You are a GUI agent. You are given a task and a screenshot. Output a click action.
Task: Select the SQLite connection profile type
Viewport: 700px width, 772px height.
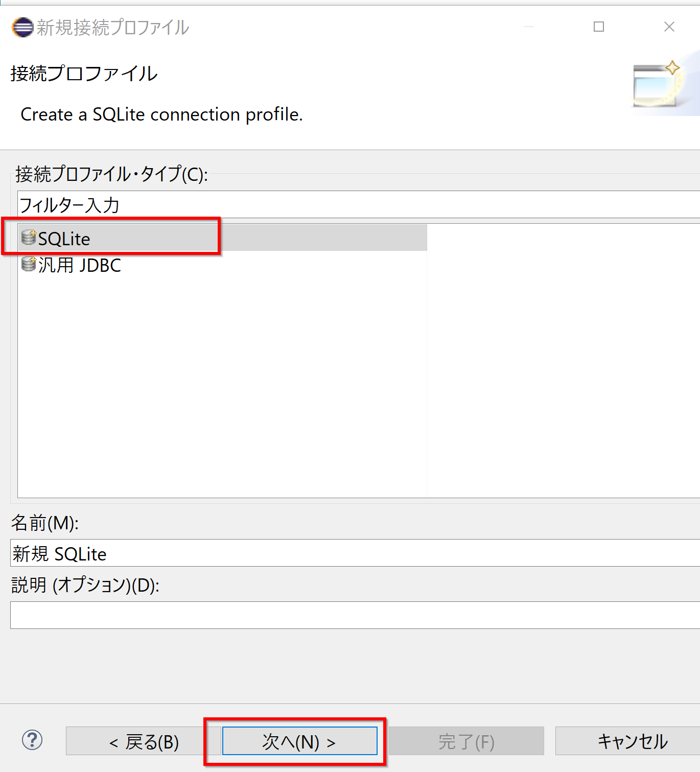[222, 238]
